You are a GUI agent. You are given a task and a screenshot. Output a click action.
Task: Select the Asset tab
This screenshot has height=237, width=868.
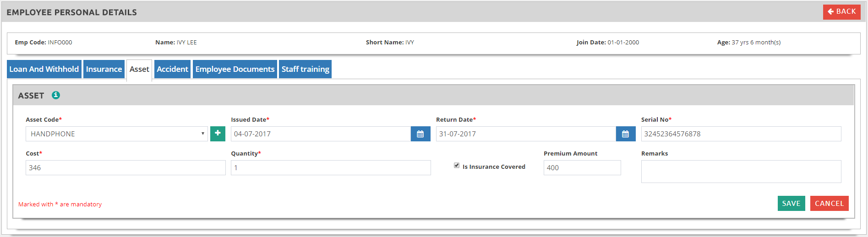(139, 70)
